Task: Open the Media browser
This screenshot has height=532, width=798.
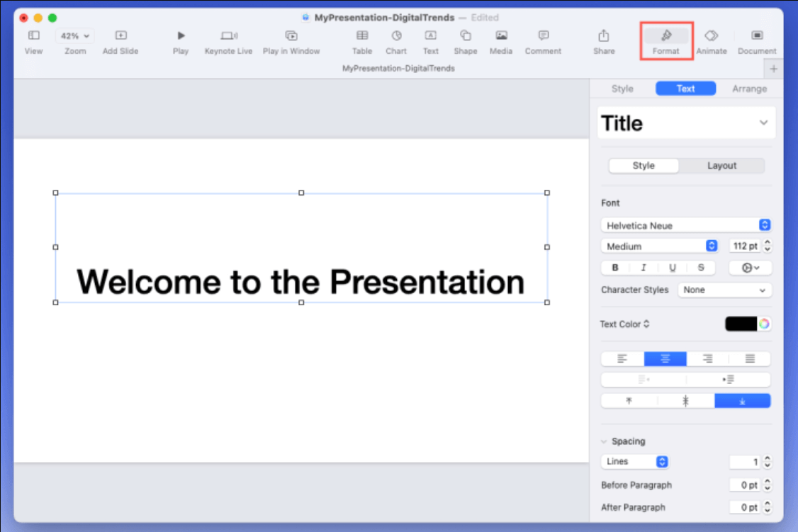Action: (x=501, y=40)
